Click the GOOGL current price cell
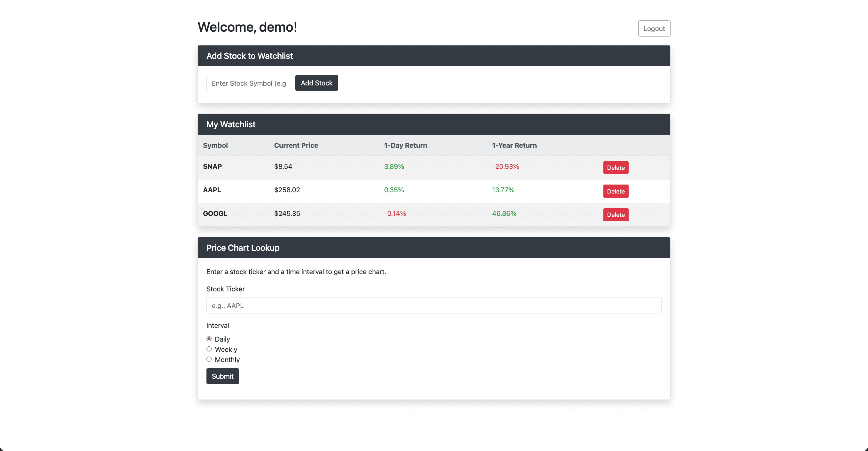The image size is (868, 451). [287, 213]
